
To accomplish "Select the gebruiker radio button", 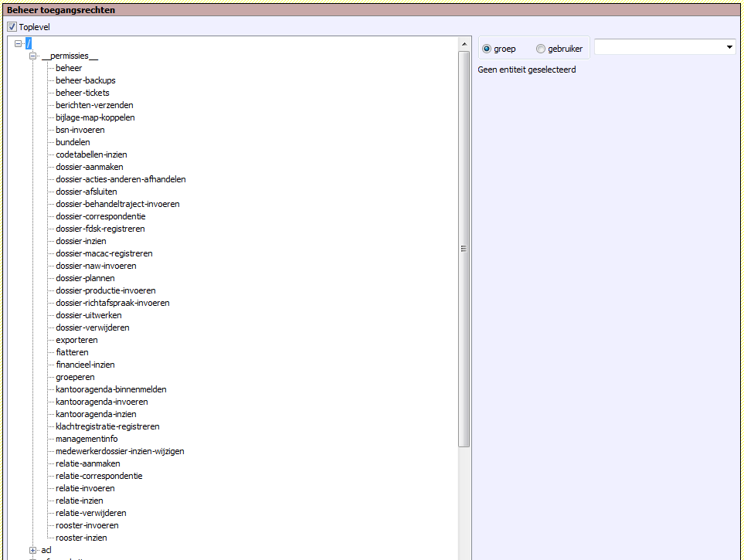I will click(541, 49).
